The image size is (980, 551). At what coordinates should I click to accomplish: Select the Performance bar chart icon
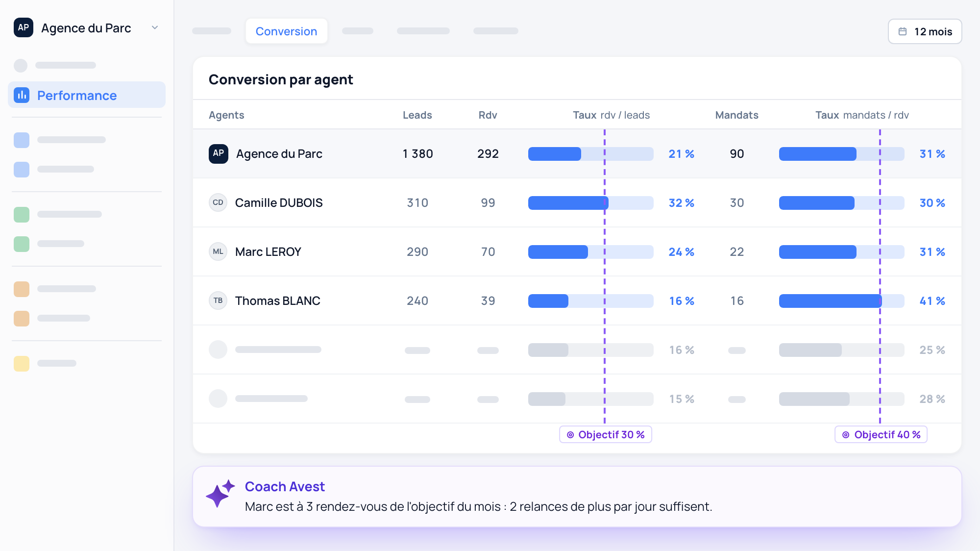[x=22, y=95]
